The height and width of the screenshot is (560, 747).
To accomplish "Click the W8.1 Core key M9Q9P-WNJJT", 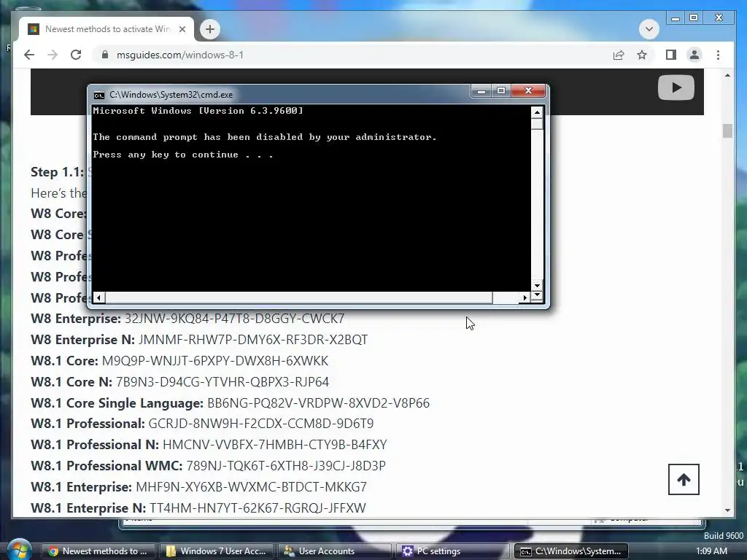I will coord(215,360).
